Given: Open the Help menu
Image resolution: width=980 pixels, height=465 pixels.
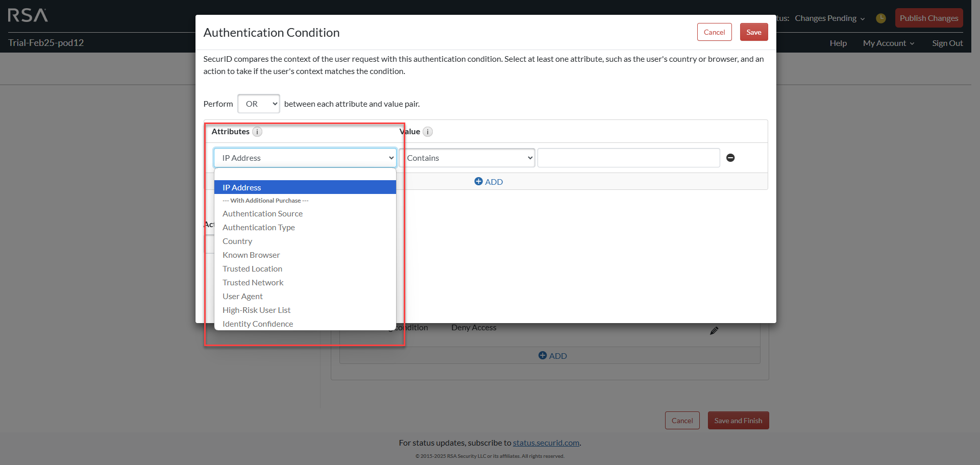Looking at the screenshot, I should click(838, 43).
